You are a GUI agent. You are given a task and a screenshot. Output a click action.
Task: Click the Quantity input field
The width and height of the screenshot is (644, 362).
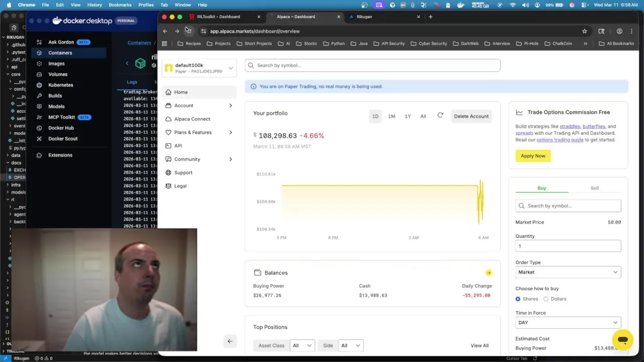pyautogui.click(x=568, y=246)
